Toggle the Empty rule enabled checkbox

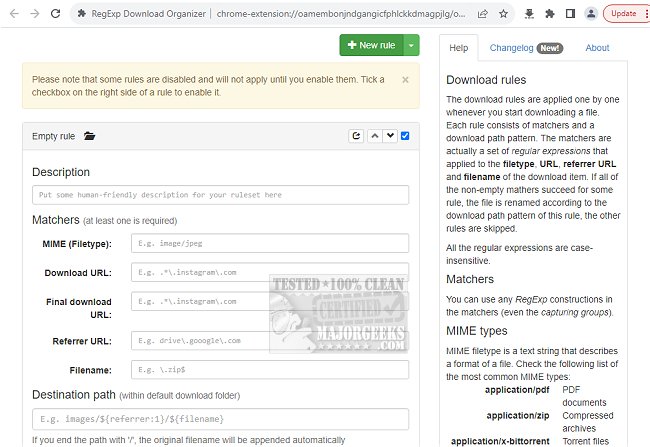[405, 136]
